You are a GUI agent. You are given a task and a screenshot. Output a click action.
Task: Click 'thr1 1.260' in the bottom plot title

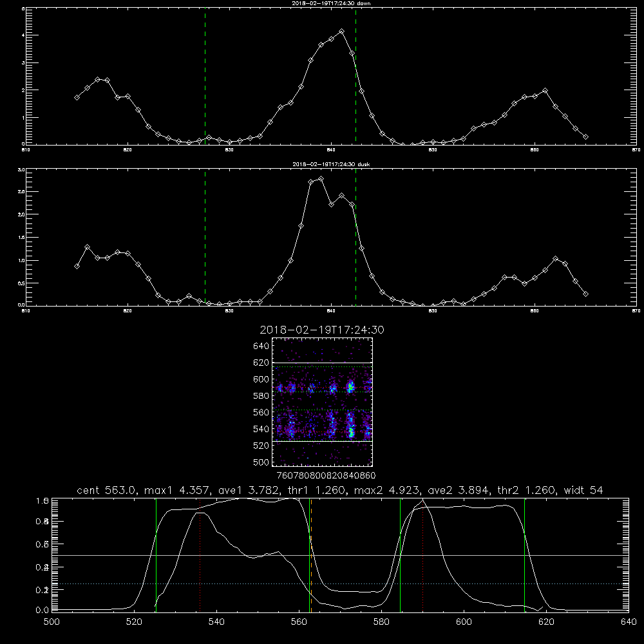tap(319, 490)
